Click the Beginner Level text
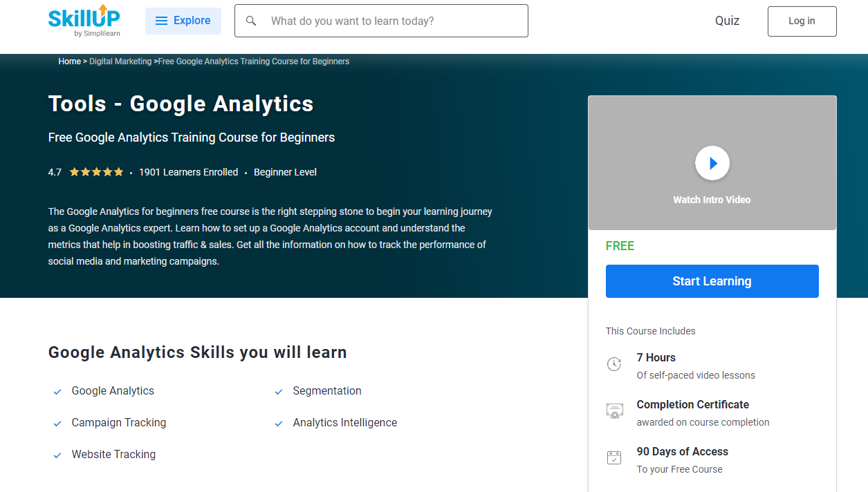The image size is (868, 492). tap(285, 172)
